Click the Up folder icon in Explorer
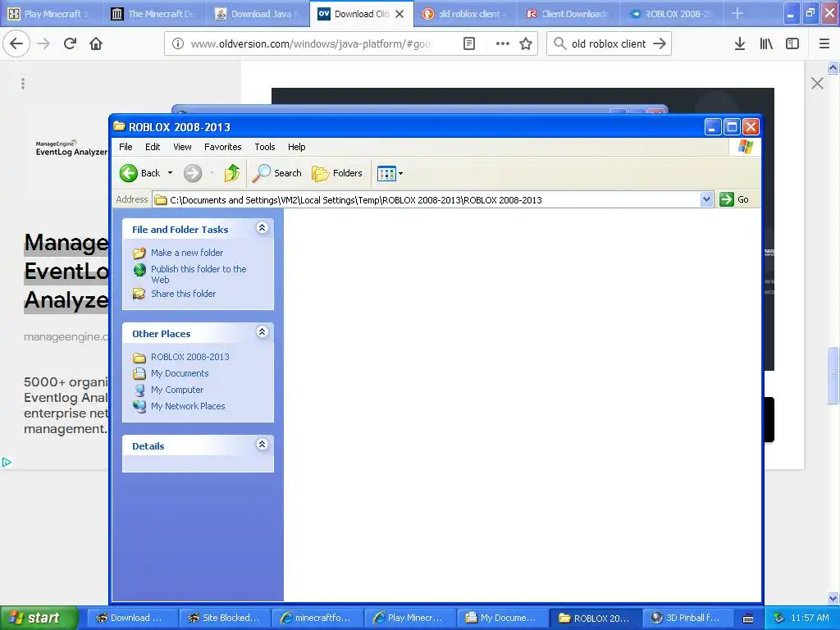 point(231,173)
